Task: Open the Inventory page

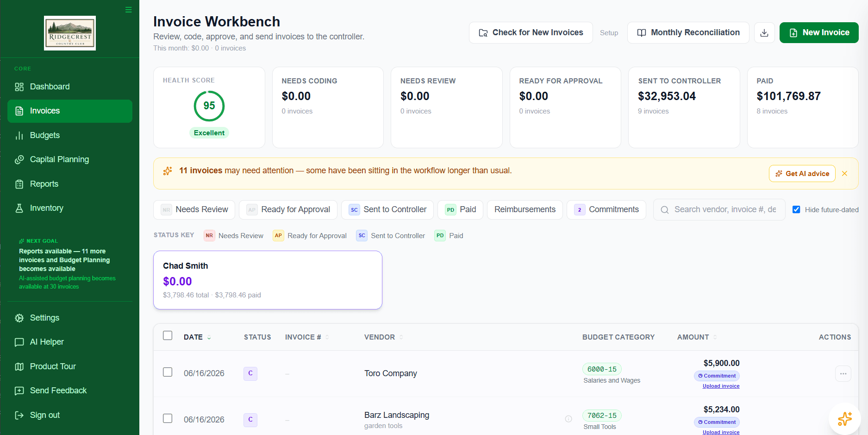Action: point(70,208)
